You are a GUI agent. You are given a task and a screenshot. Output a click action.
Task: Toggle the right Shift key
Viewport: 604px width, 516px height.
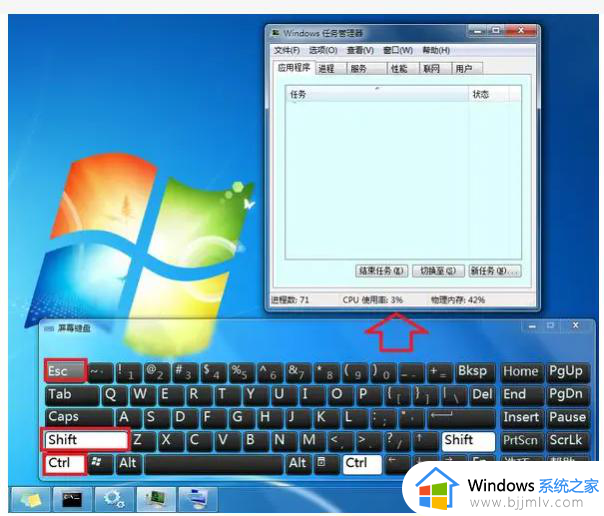point(469,441)
